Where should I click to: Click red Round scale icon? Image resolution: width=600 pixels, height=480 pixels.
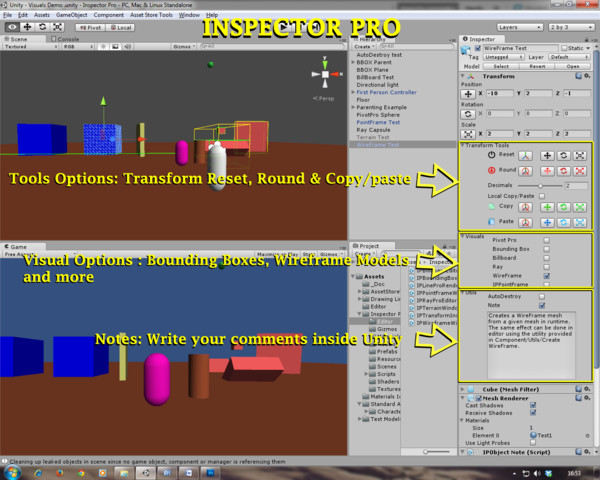point(580,171)
